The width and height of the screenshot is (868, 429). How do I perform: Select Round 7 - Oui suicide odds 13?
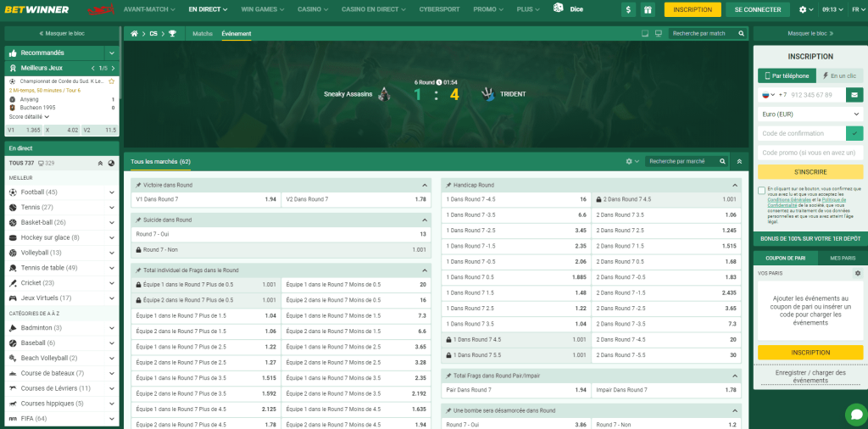click(281, 234)
